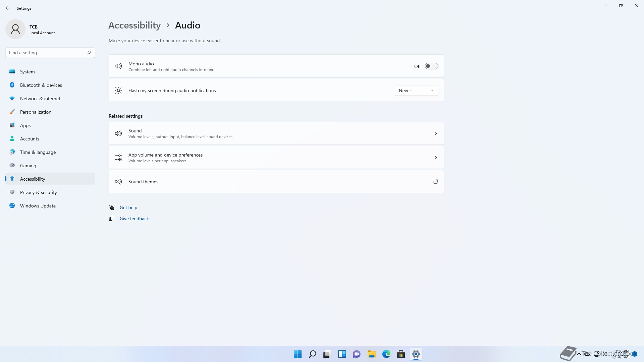Open System in the sidebar

click(x=50, y=72)
